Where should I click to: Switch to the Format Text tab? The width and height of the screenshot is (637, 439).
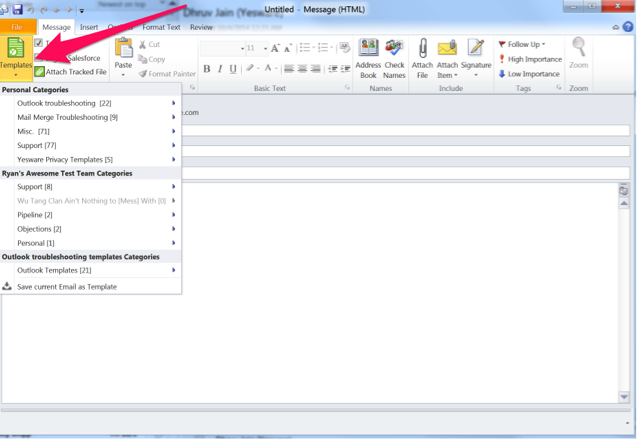point(161,27)
